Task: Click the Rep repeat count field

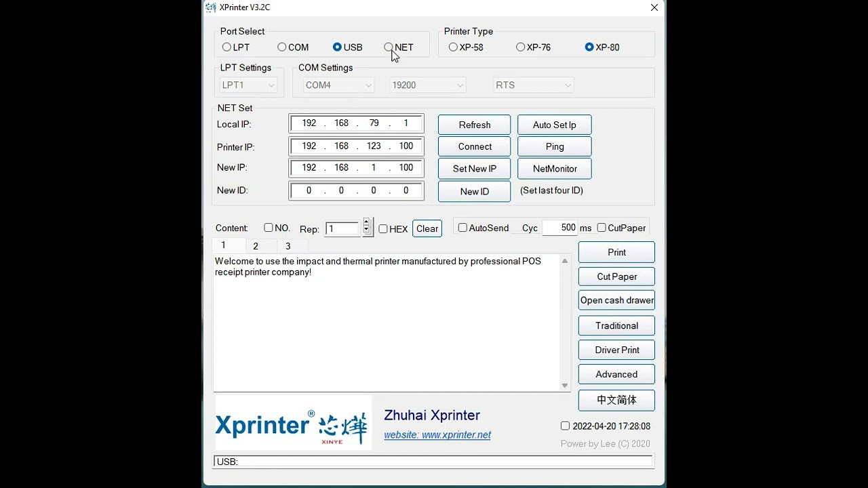Action: coord(342,229)
